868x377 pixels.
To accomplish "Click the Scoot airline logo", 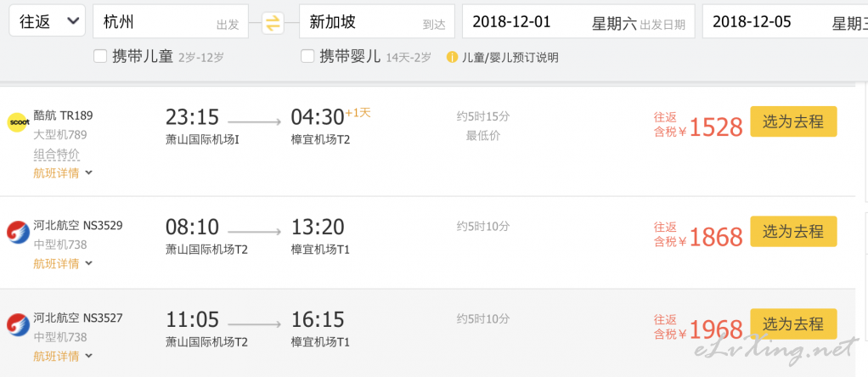I will coord(18,122).
